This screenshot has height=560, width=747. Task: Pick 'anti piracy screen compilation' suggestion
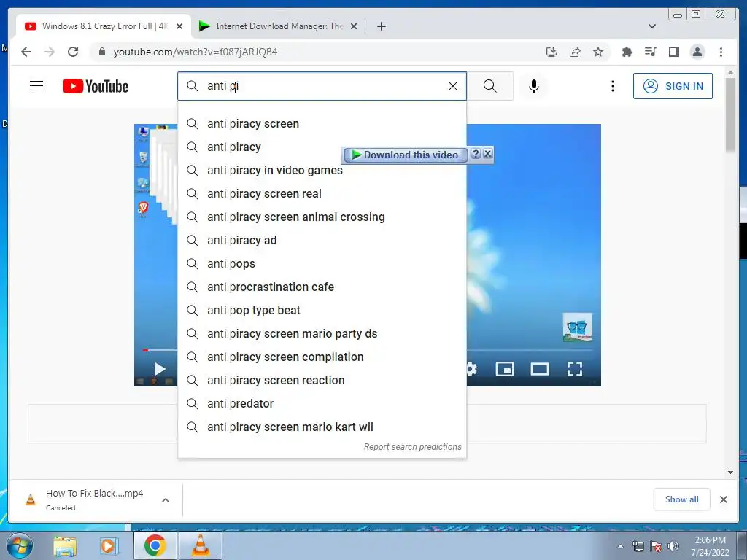point(322,357)
